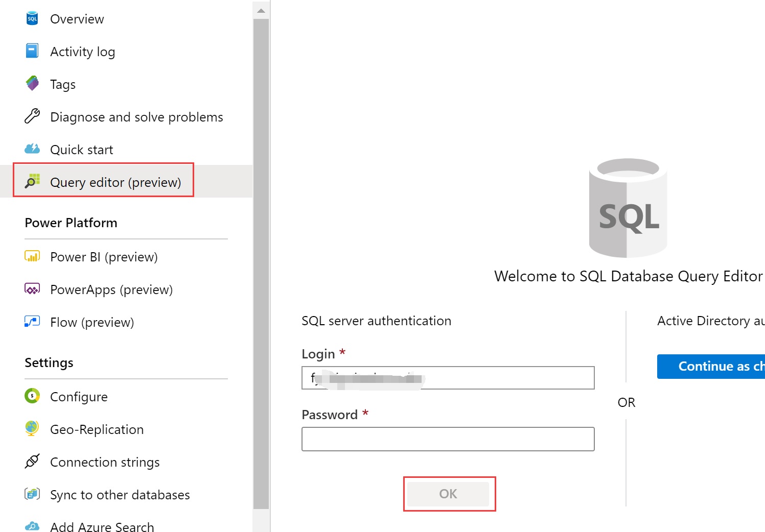Image resolution: width=765 pixels, height=532 pixels.
Task: Click the Power BI chart icon
Action: pyautogui.click(x=32, y=256)
